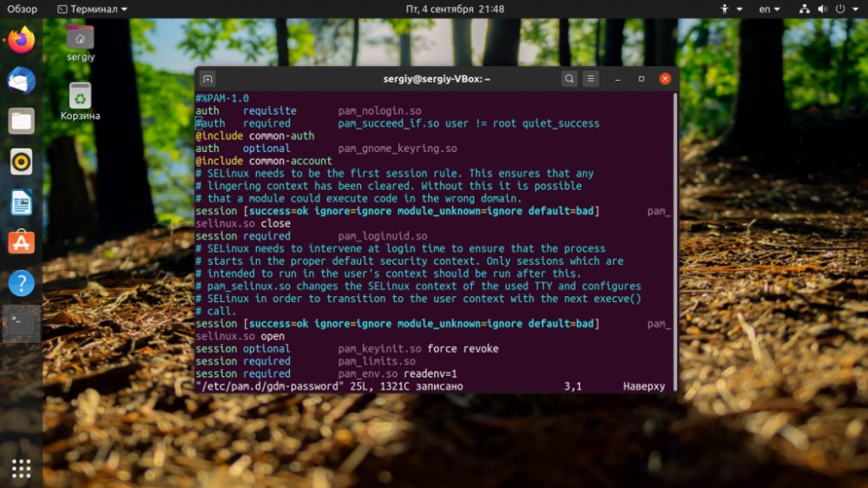Click @include common-account line
Image resolution: width=868 pixels, height=488 pixels.
click(x=264, y=162)
